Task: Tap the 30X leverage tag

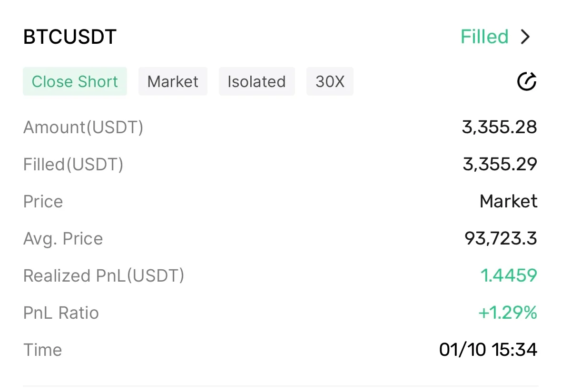Action: point(330,81)
